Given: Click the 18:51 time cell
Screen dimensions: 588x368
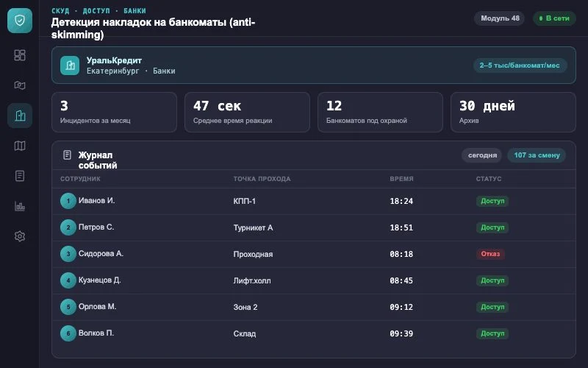Looking at the screenshot, I should [401, 227].
